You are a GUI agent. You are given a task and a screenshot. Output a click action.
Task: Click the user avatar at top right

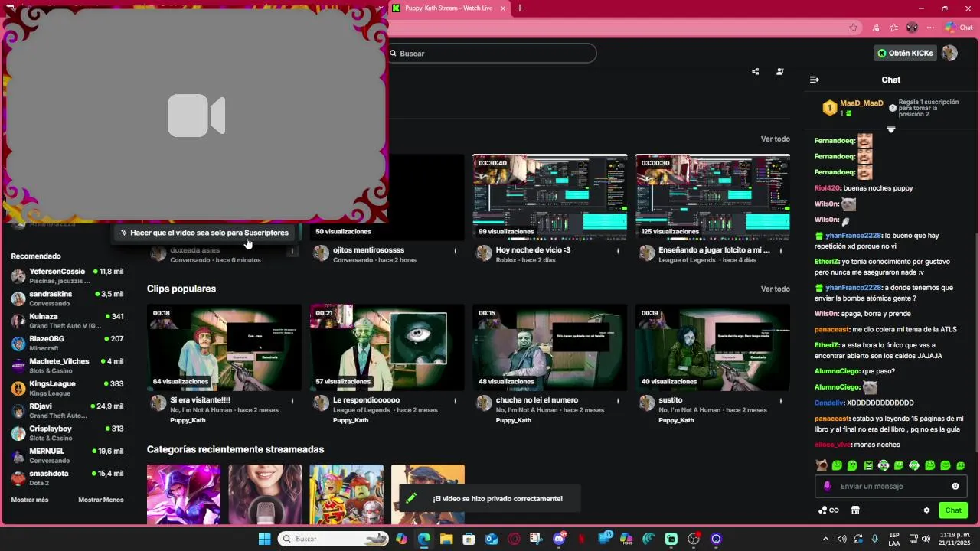(949, 53)
